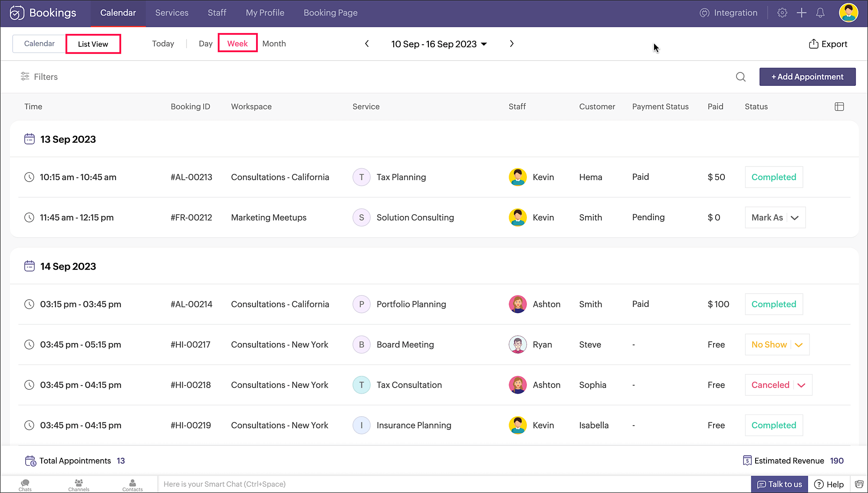This screenshot has height=493, width=868.
Task: Open Chats from the bottom toolbar
Action: [x=25, y=484]
